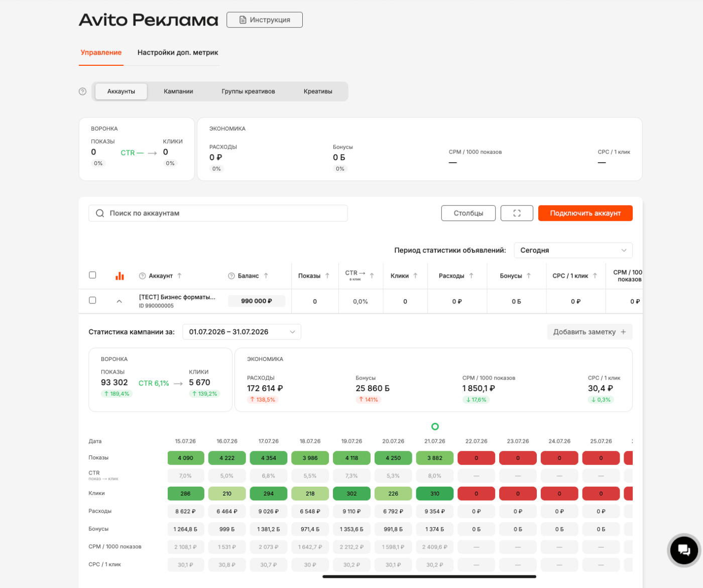Screen dimensions: 703x588
Task: Open the Сегодня period dropdown
Action: pos(573,250)
